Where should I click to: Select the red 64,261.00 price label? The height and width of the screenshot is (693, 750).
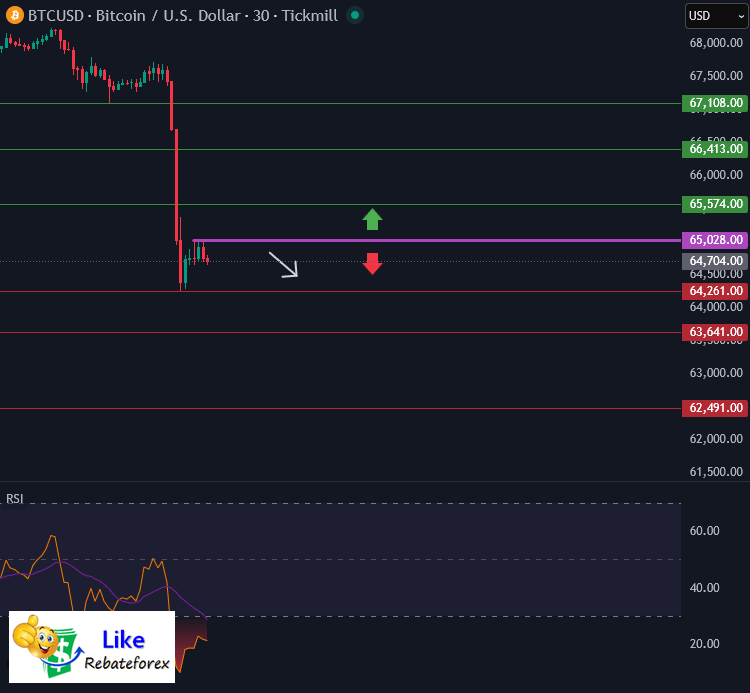coord(715,291)
